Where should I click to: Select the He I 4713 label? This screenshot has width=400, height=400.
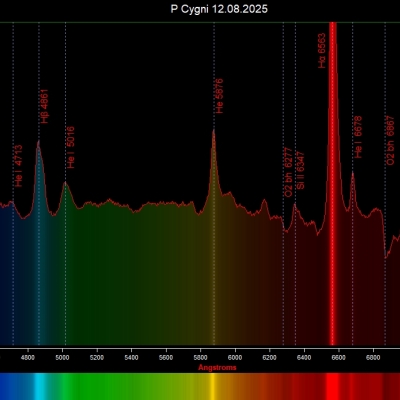coord(19,166)
